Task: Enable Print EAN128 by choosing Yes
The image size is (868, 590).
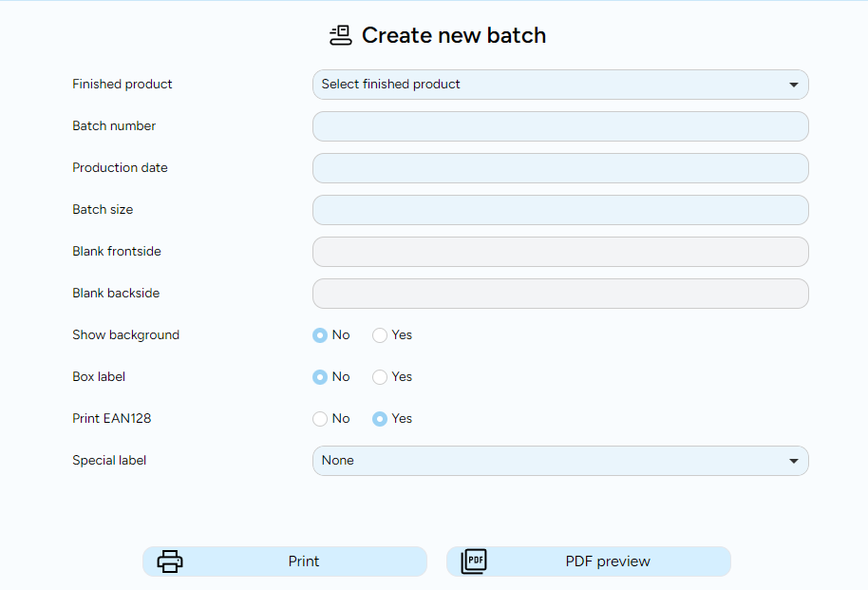Action: (380, 419)
